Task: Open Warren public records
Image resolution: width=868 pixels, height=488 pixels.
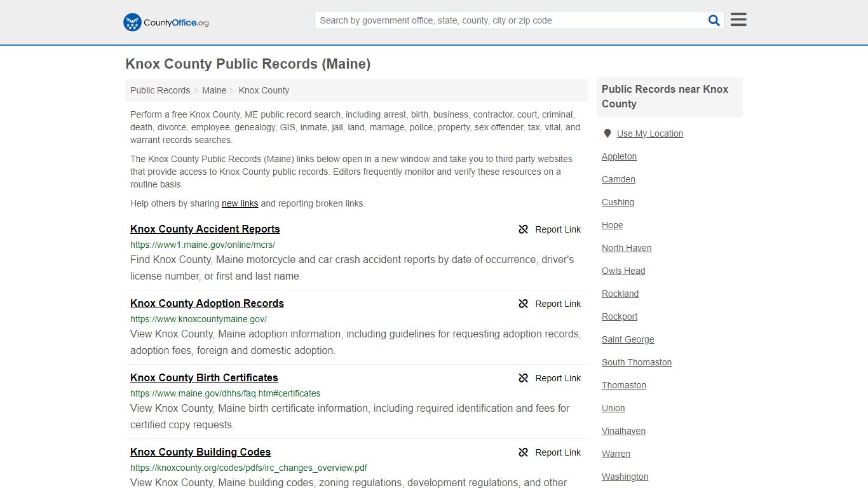Action: (616, 454)
